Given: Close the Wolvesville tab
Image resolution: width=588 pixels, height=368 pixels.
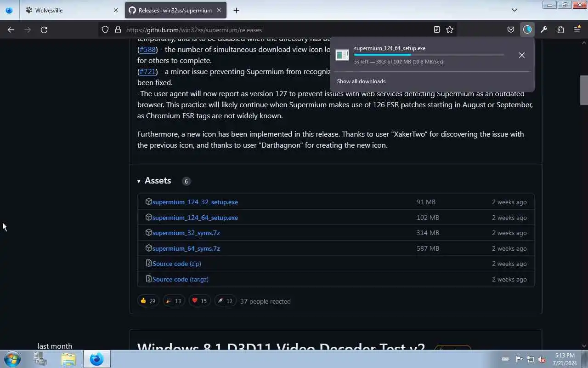Looking at the screenshot, I should 116,10.
